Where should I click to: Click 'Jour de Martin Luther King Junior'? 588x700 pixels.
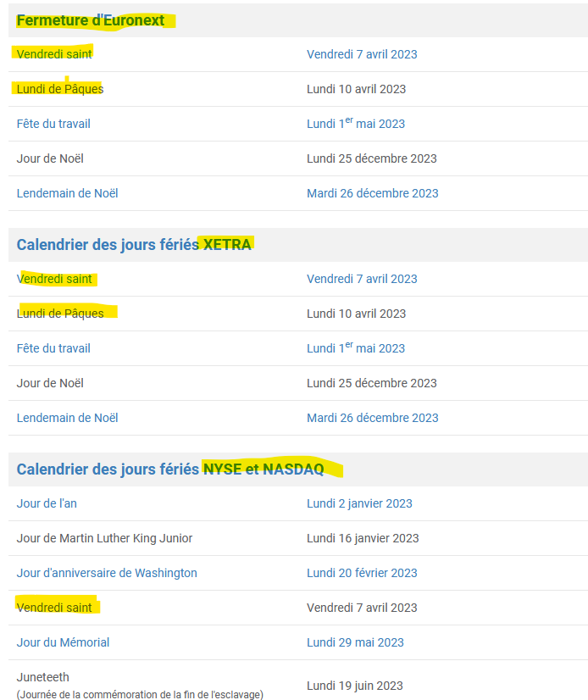pyautogui.click(x=104, y=538)
